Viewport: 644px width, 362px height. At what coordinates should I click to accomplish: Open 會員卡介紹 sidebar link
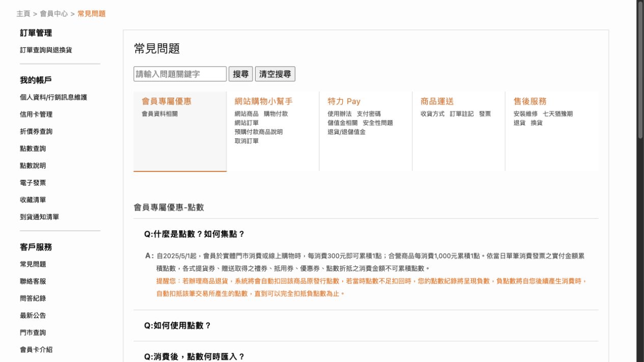36,349
